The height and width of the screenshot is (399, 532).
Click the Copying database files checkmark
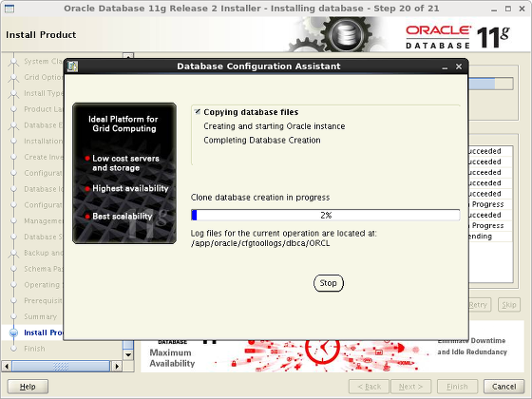[x=198, y=112]
